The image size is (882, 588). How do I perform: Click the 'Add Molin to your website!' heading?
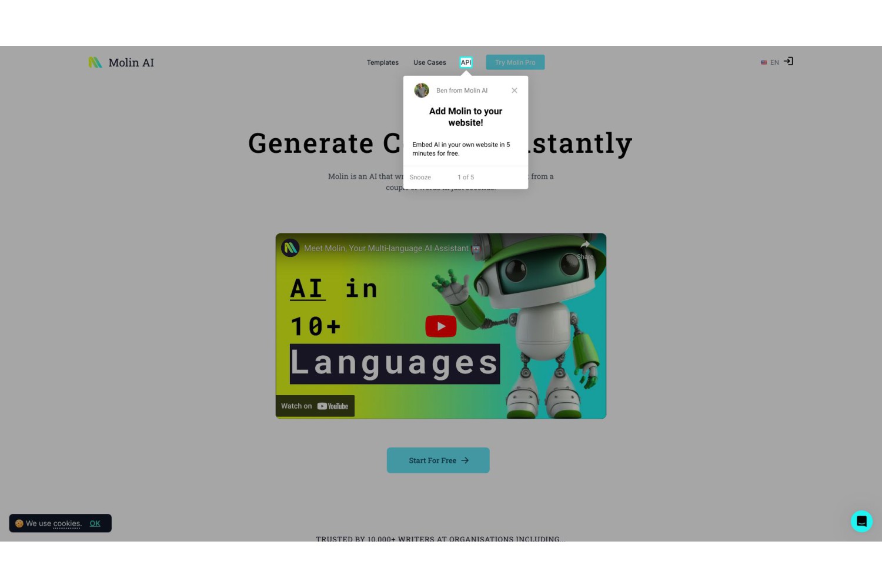(x=466, y=117)
